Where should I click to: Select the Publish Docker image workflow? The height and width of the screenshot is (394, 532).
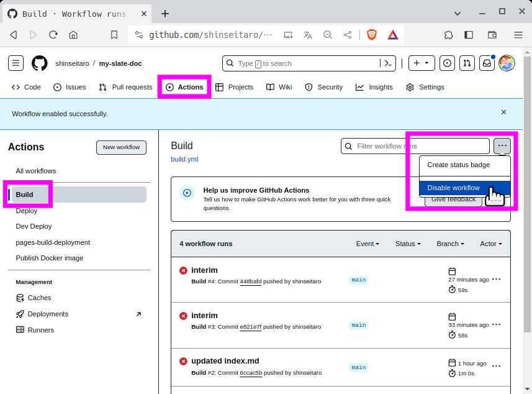[50, 258]
